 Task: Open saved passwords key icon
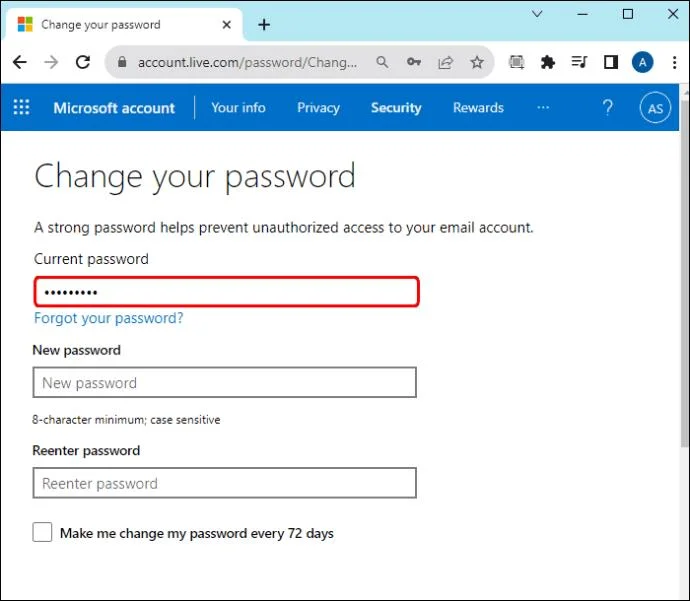[x=414, y=62]
